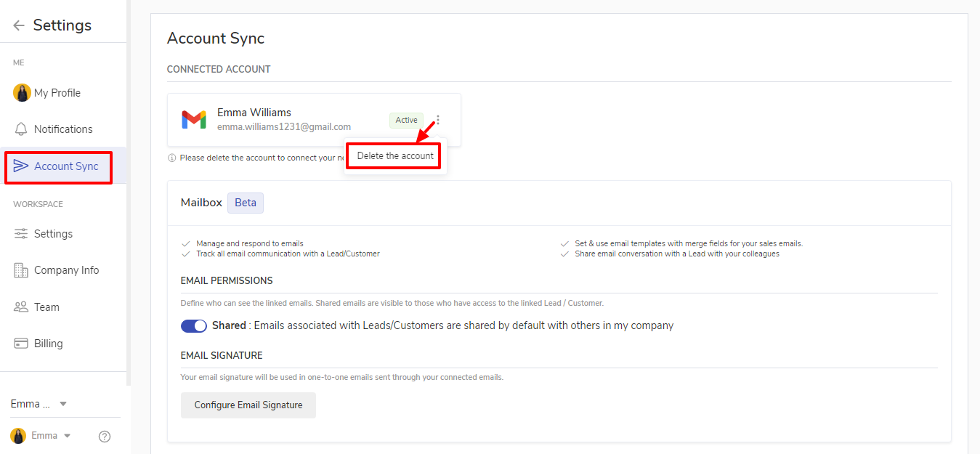Click the Company Info building icon
The width and height of the screenshot is (980, 454).
(21, 270)
